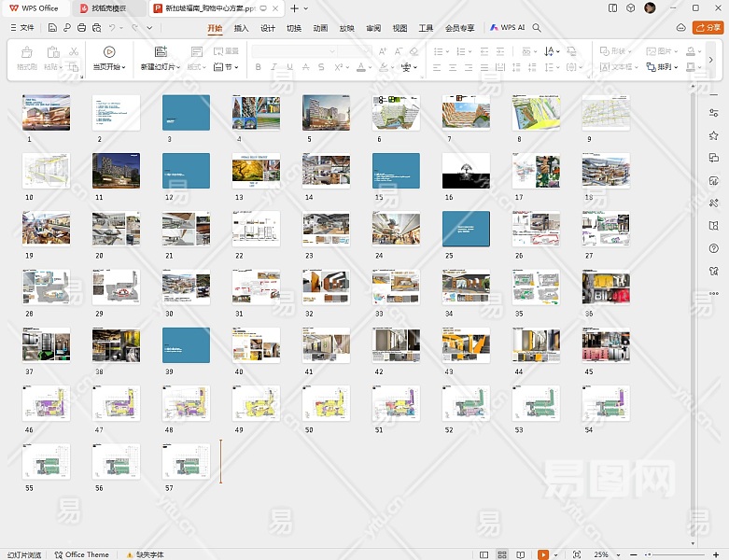Start slideshow from the status bar play button
729x560 pixels.
coord(542,554)
